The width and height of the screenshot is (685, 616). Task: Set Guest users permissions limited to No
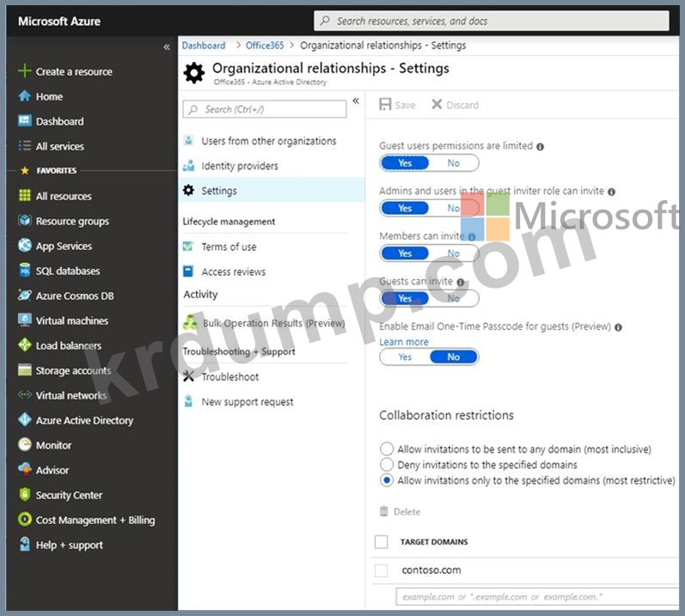(x=454, y=163)
